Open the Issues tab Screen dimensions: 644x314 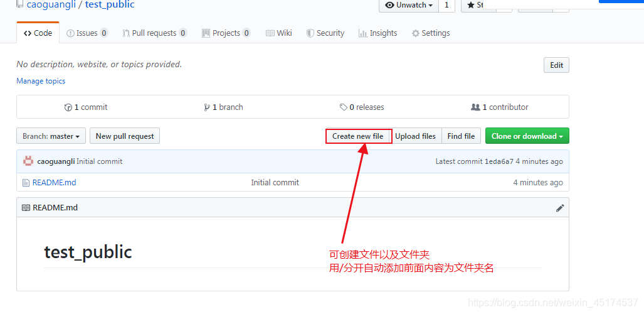click(87, 33)
